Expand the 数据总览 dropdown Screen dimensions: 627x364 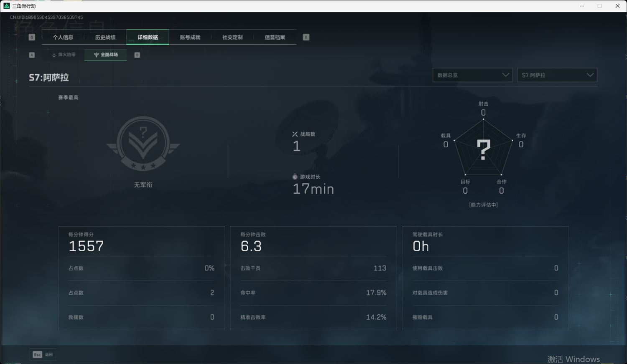coord(472,75)
